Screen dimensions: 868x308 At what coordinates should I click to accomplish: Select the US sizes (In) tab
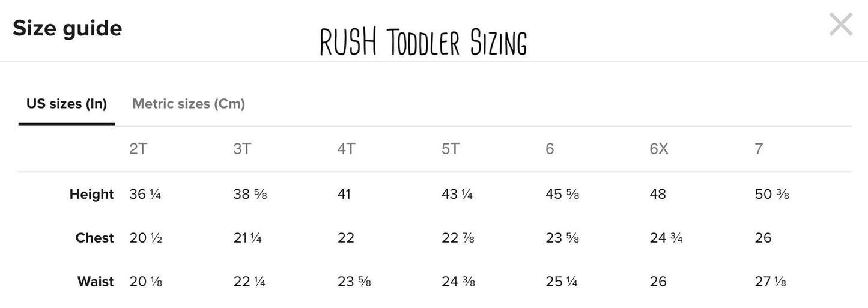[x=67, y=104]
